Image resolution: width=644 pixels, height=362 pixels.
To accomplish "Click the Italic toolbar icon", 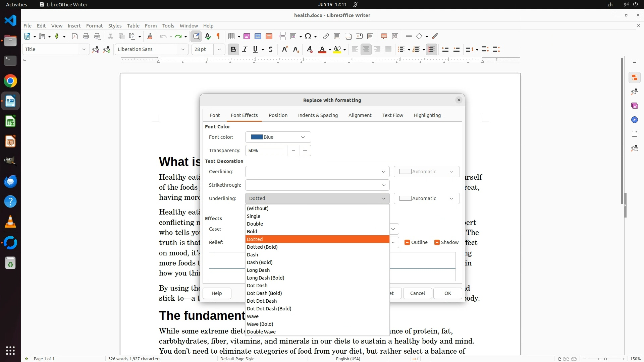I will coord(245,50).
